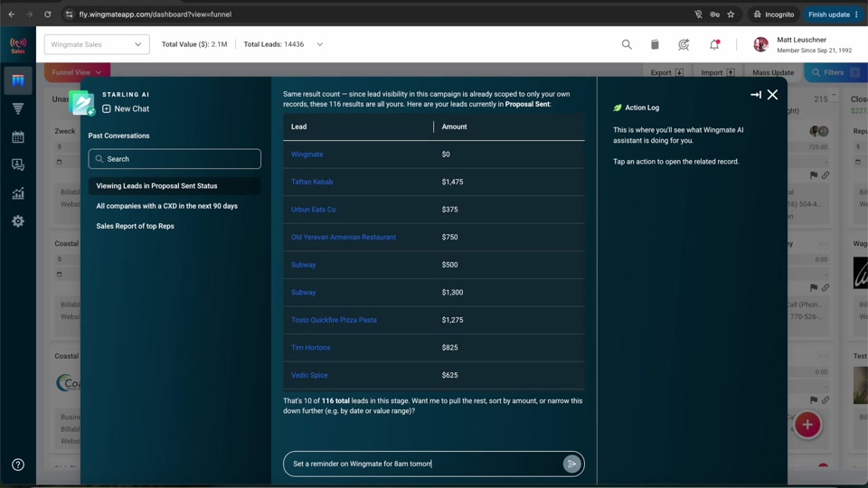Open the notifications bell
868x488 pixels.
pos(714,44)
